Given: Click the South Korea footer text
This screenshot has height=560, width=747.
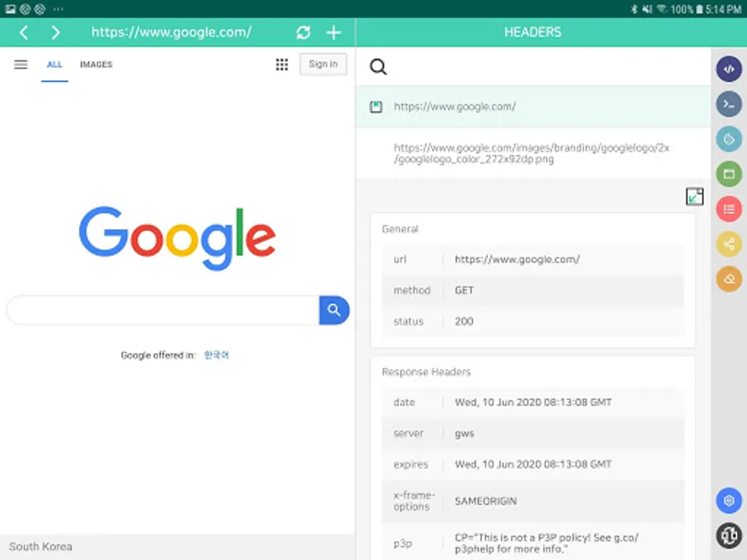Looking at the screenshot, I should pyautogui.click(x=41, y=547).
